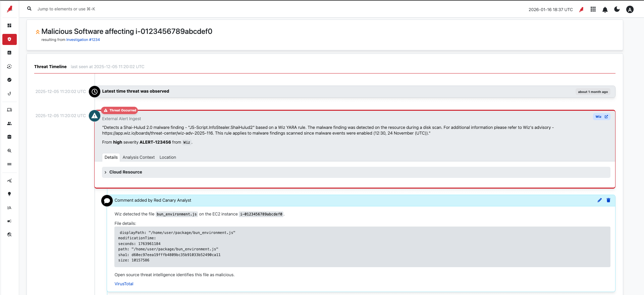Open the bar chart reports sidebar icon

(9, 53)
